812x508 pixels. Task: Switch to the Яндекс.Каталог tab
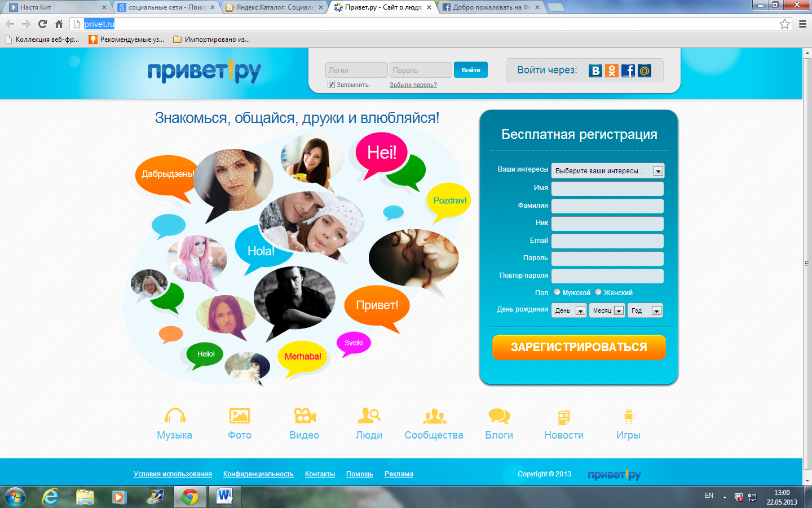pos(275,7)
